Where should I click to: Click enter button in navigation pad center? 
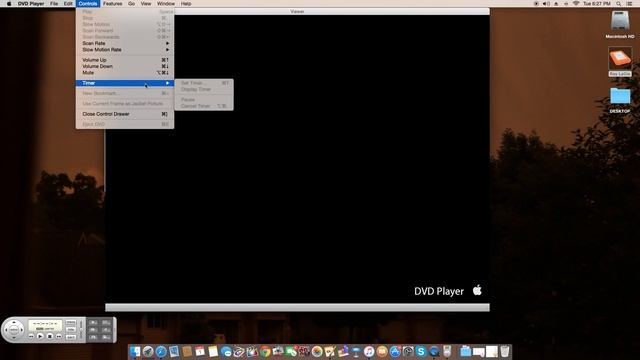click(x=14, y=330)
